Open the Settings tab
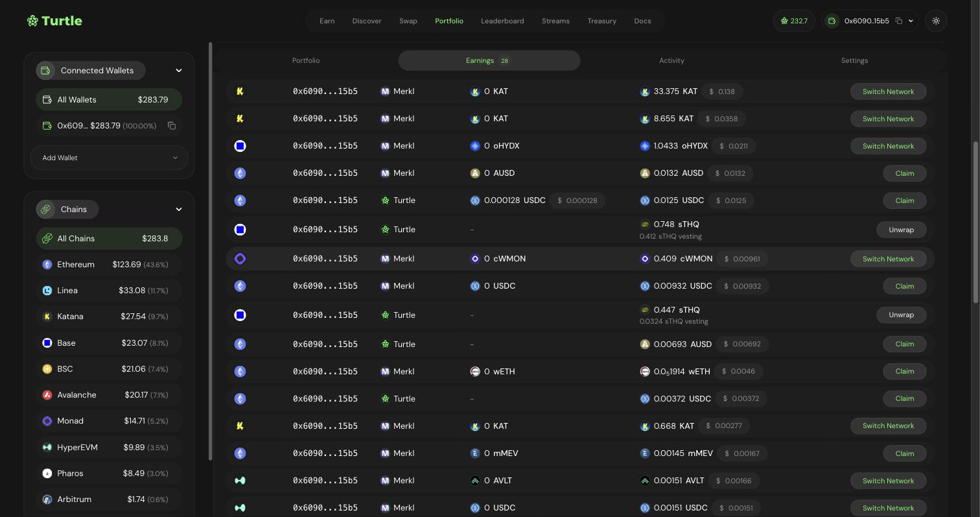This screenshot has width=980, height=517. pyautogui.click(x=854, y=60)
